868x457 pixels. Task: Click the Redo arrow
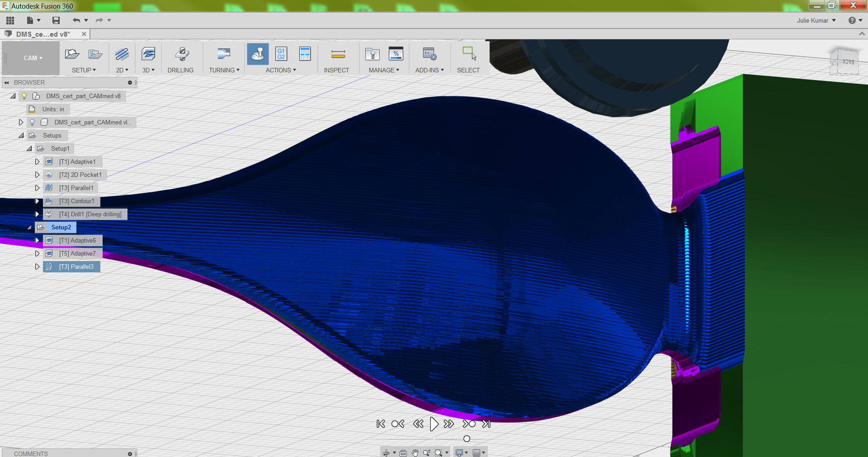(99, 20)
